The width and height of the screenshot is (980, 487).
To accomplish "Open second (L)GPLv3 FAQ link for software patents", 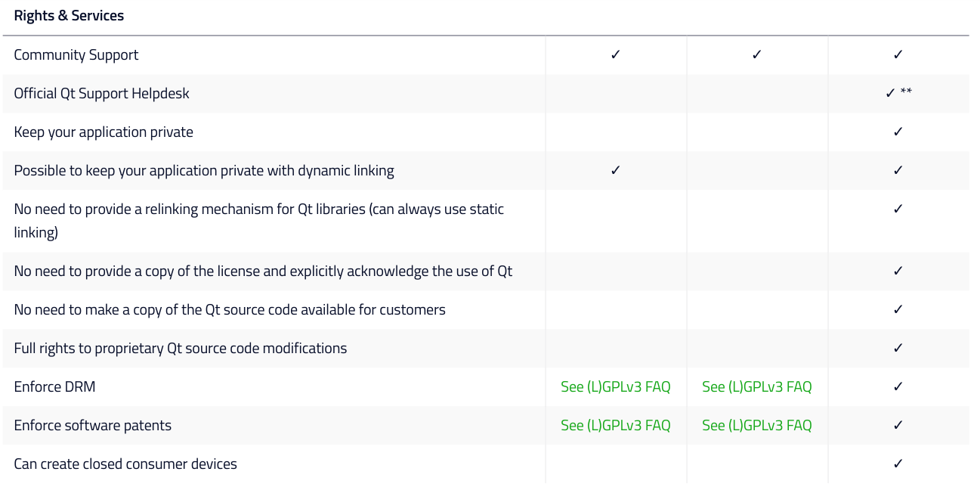I will tap(757, 426).
